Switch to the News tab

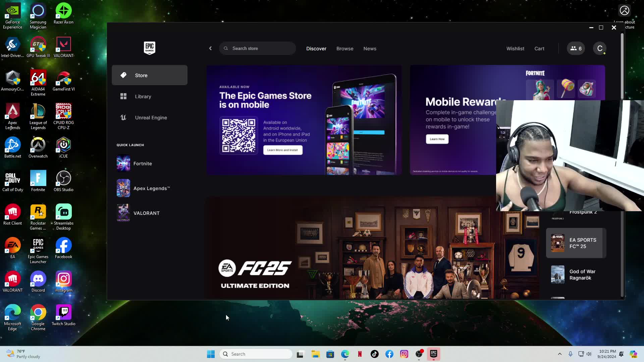point(370,49)
